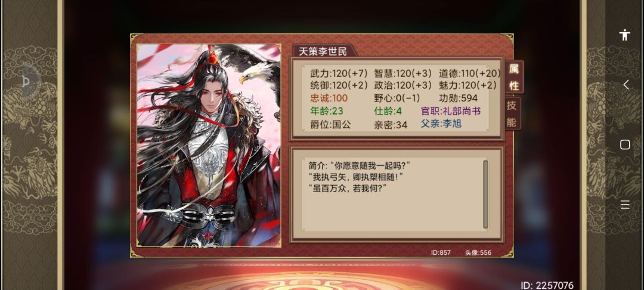Click the 道德:110(+20) morality stat
This screenshot has width=644, height=290.
tap(469, 73)
